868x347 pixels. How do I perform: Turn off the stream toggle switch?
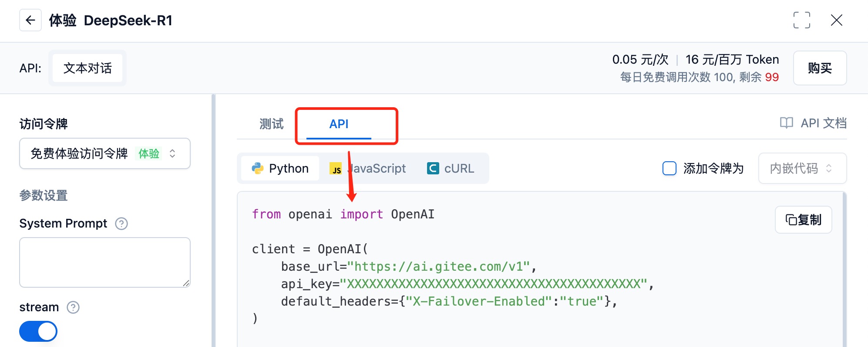(x=38, y=331)
